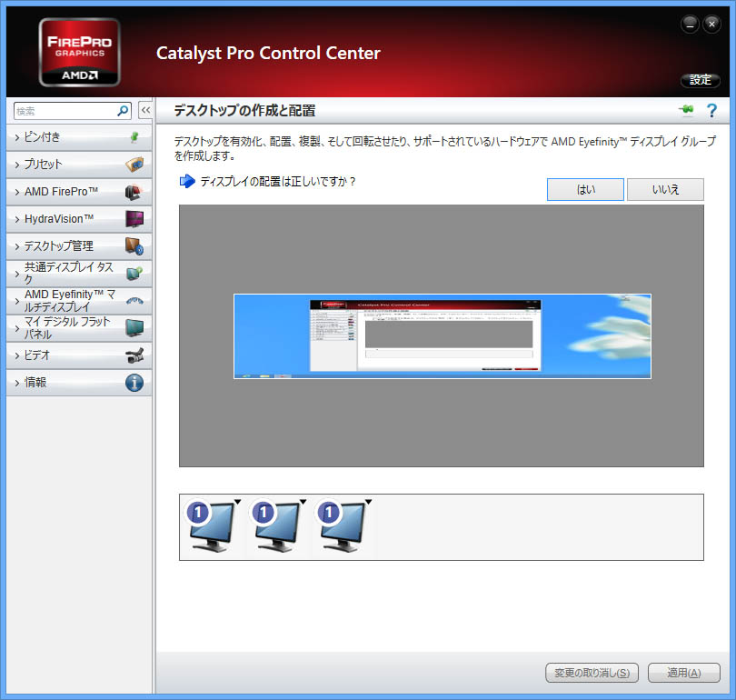Click the いいえ button

pyautogui.click(x=665, y=189)
